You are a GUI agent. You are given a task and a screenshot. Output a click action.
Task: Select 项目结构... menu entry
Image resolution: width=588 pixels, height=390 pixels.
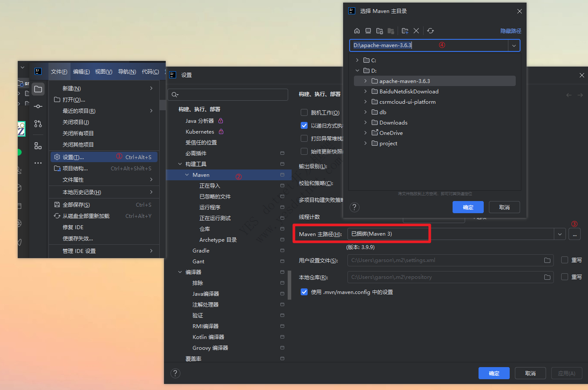click(x=104, y=168)
